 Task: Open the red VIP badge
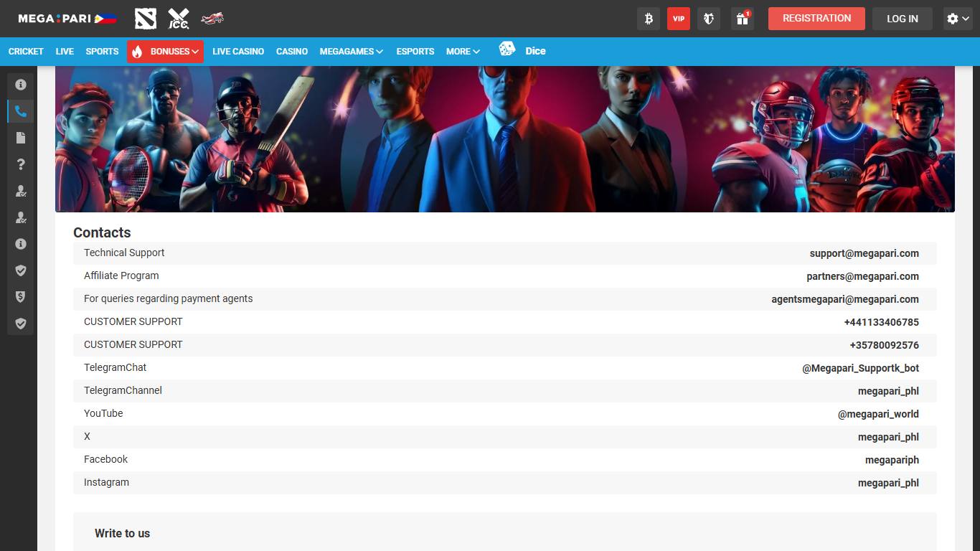[679, 19]
